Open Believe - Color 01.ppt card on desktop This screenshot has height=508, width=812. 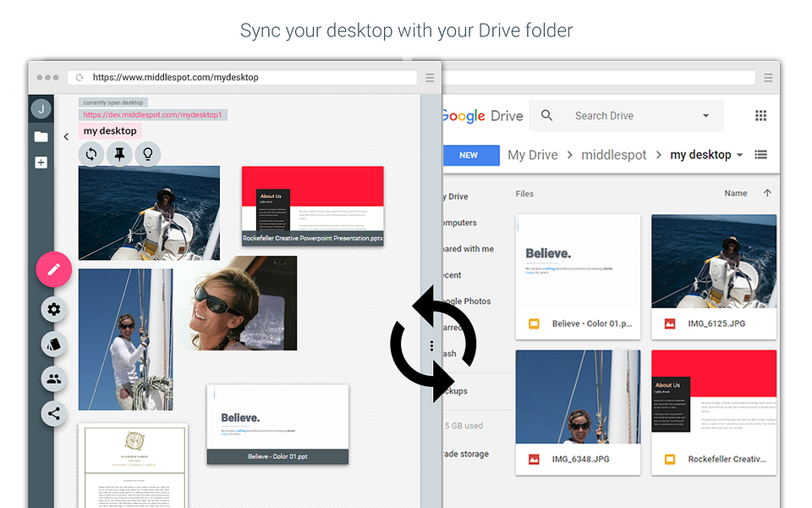277,424
